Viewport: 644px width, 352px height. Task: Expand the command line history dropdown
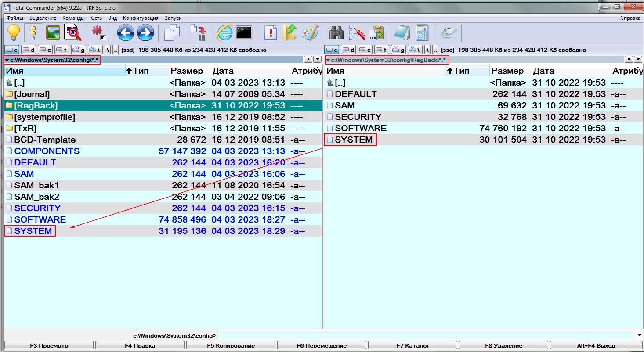click(x=639, y=335)
